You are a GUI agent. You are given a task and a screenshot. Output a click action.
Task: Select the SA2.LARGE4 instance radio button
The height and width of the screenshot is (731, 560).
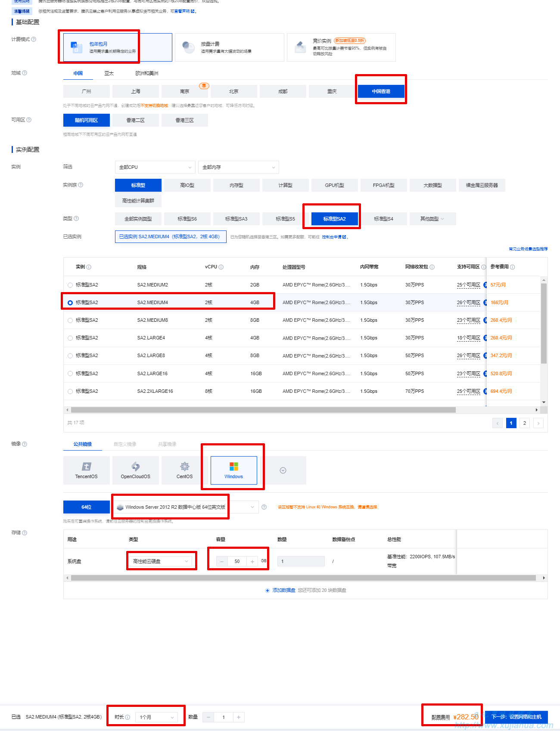(x=70, y=338)
